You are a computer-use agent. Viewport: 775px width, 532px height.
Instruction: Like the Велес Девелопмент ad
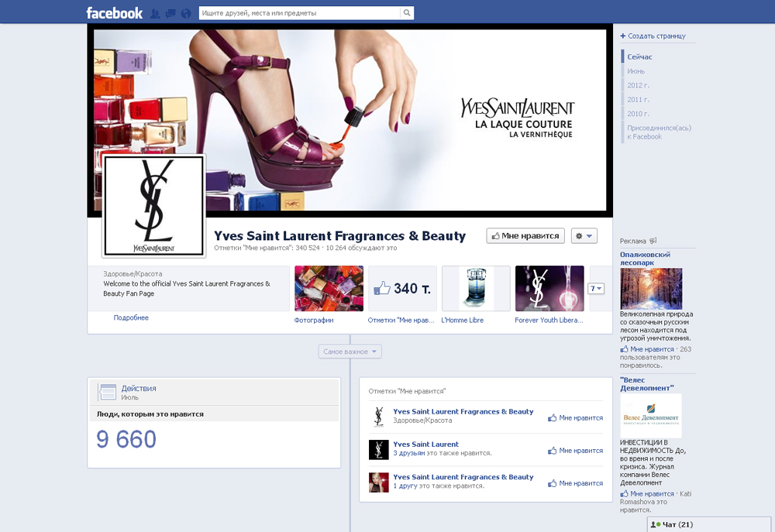(646, 494)
